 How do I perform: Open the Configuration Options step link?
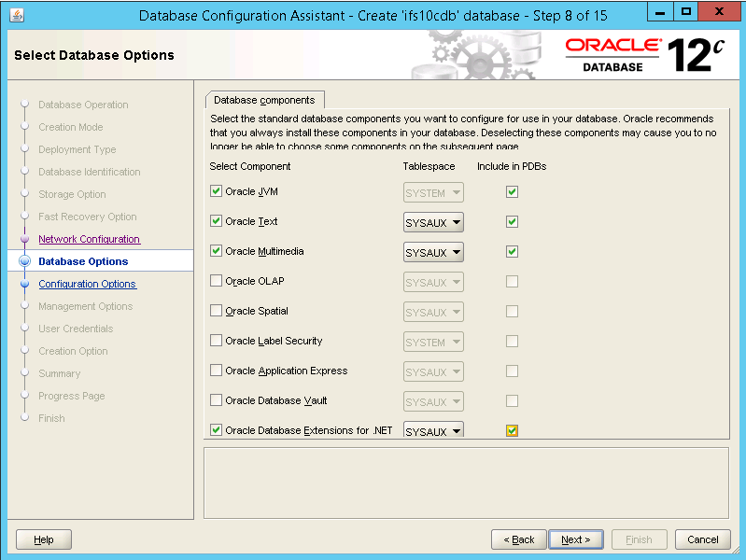[x=87, y=284]
